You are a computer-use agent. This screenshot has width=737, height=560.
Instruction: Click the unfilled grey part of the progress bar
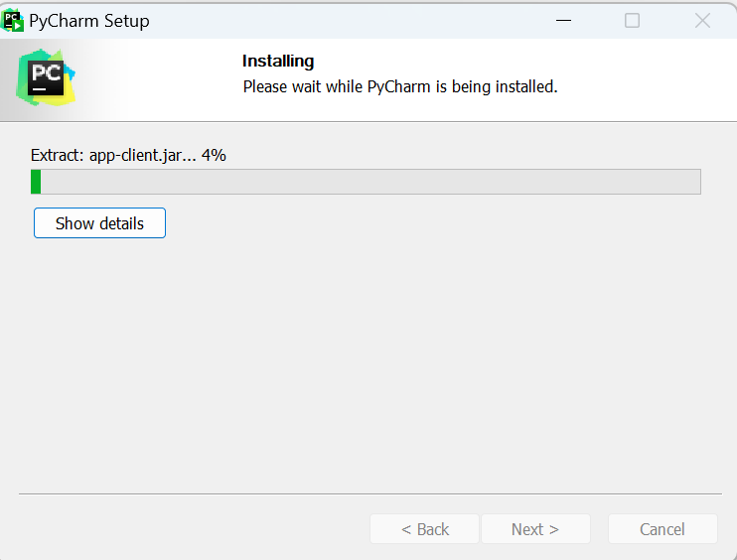369,182
